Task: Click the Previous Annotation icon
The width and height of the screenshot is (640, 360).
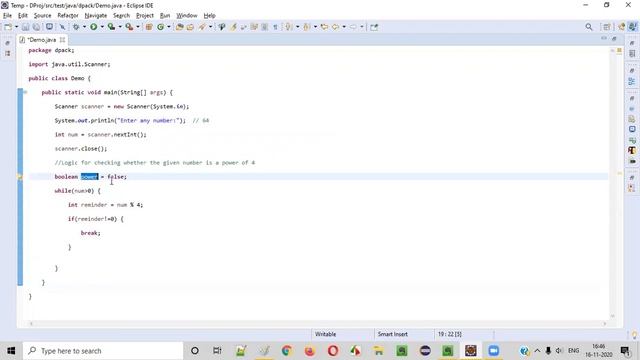Action: (306, 27)
